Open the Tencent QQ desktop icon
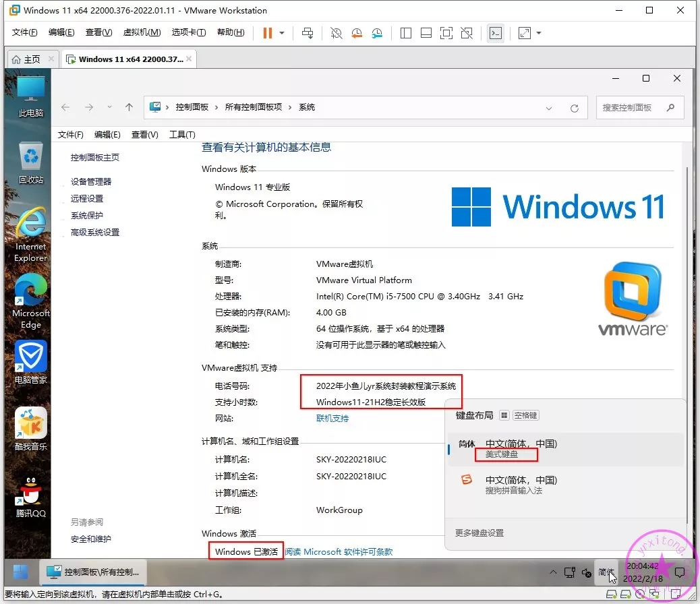The width and height of the screenshot is (700, 604). tap(31, 499)
